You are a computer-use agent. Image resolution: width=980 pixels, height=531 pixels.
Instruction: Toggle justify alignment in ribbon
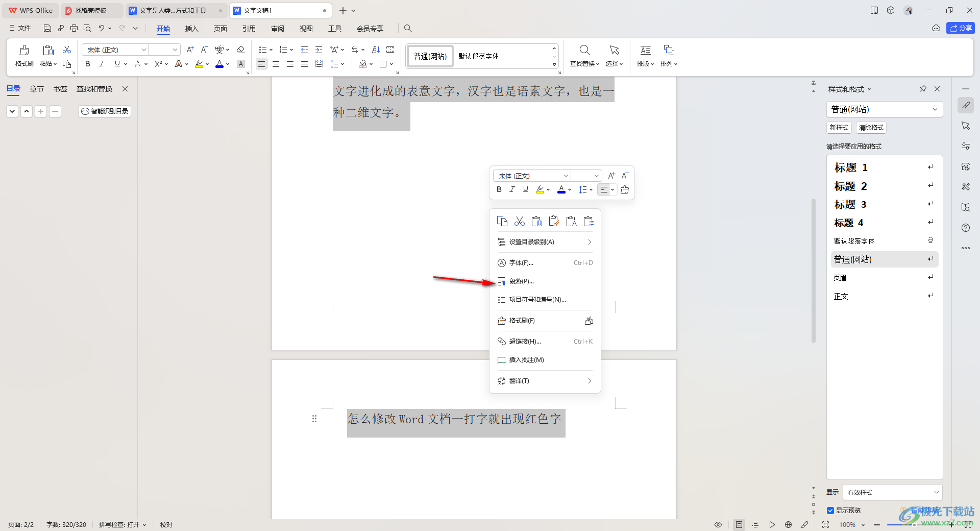coord(304,64)
